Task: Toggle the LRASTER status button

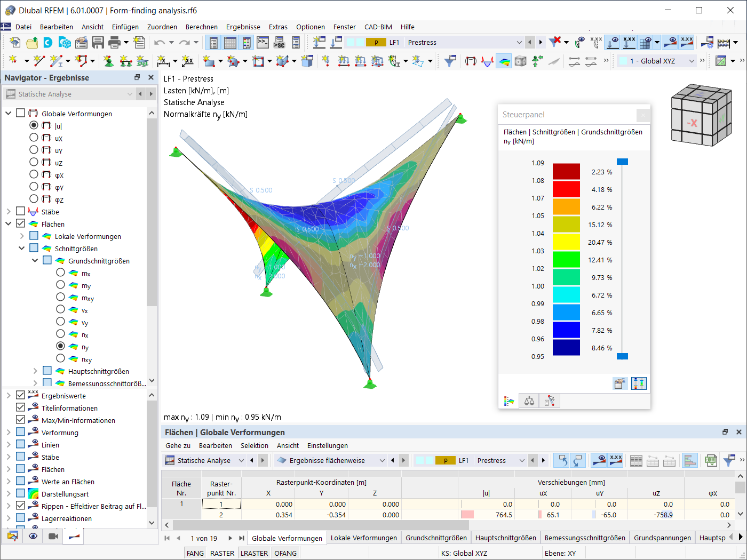Action: (255, 553)
